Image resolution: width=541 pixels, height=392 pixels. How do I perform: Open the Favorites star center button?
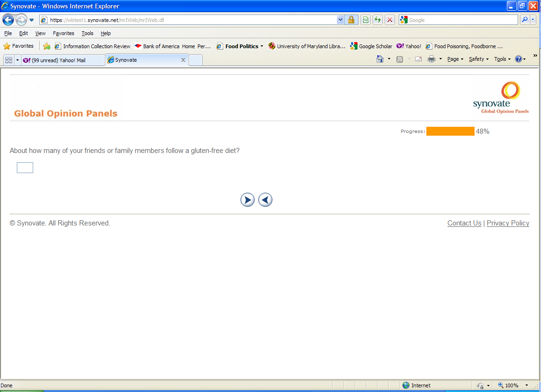click(19, 46)
